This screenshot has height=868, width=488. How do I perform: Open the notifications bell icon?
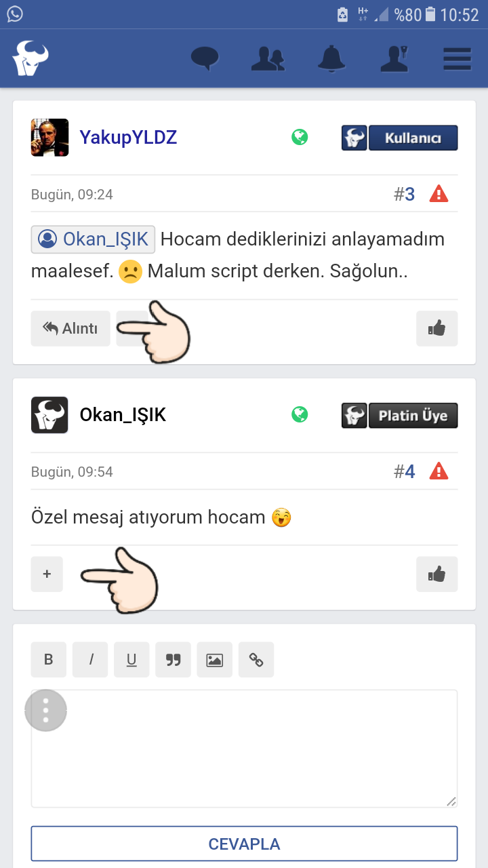click(x=331, y=58)
